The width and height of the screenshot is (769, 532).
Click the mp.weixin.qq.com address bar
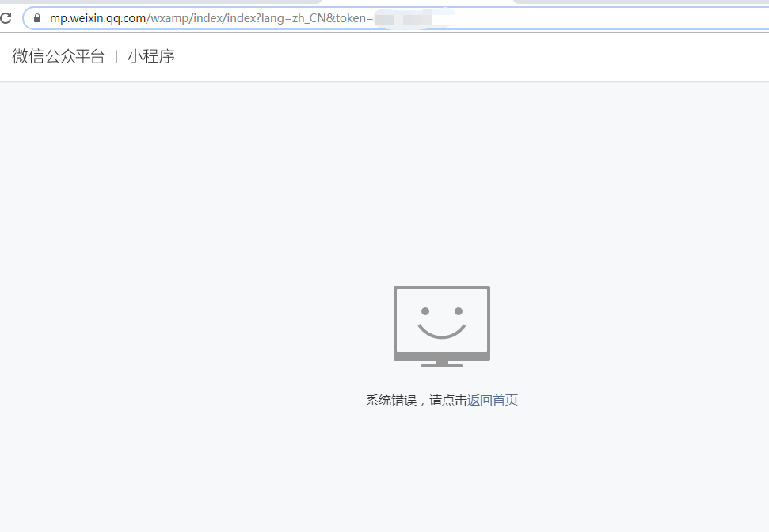point(396,18)
